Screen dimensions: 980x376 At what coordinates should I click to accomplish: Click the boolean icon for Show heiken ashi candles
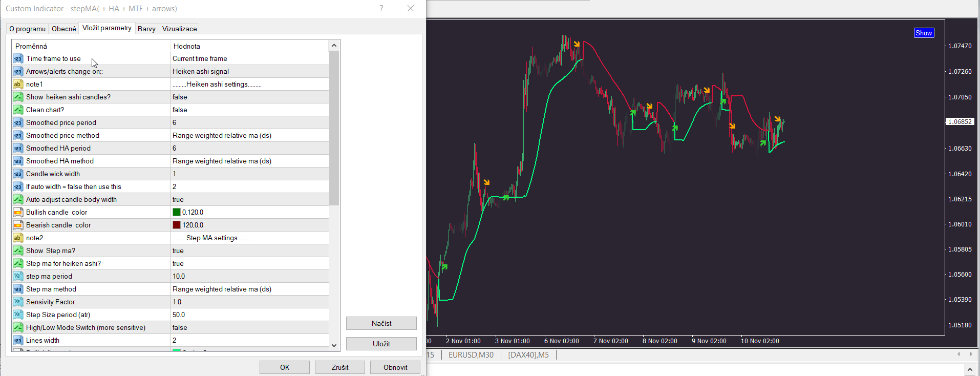point(18,97)
